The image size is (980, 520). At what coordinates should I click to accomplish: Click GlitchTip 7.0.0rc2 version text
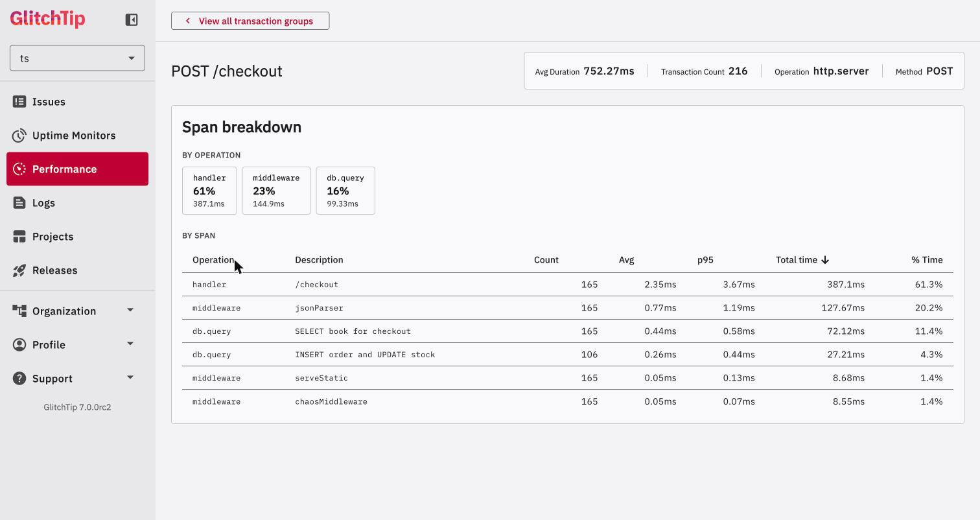click(77, 407)
